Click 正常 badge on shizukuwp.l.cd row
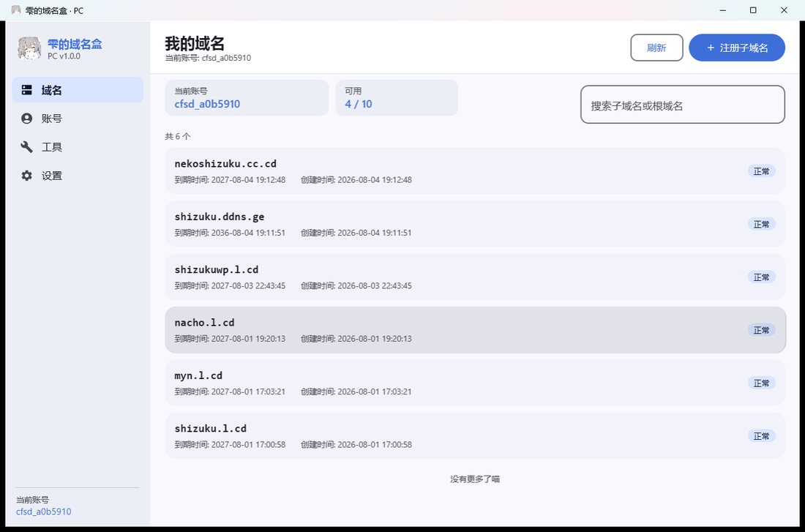Screen dimensions: 805x532 [x=761, y=277]
